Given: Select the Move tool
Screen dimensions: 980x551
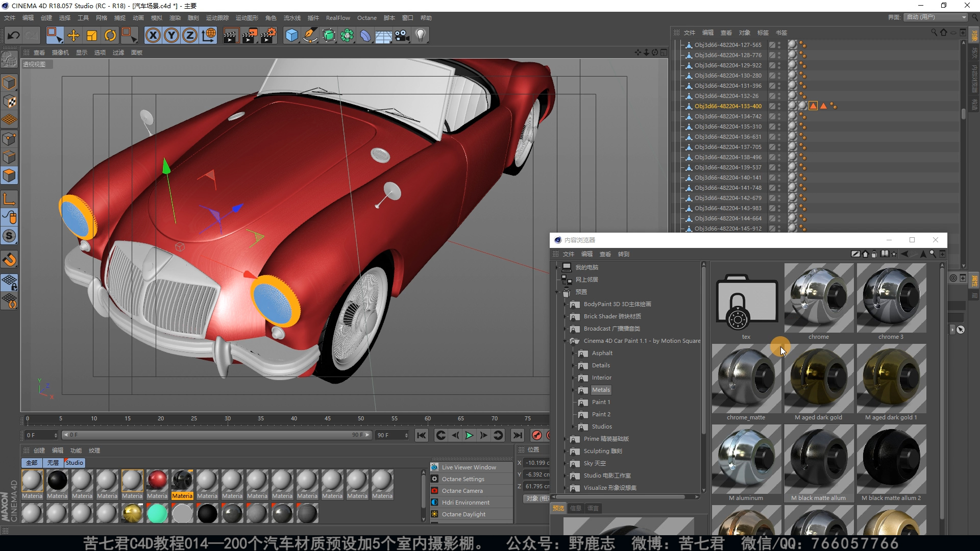Looking at the screenshot, I should (x=73, y=35).
